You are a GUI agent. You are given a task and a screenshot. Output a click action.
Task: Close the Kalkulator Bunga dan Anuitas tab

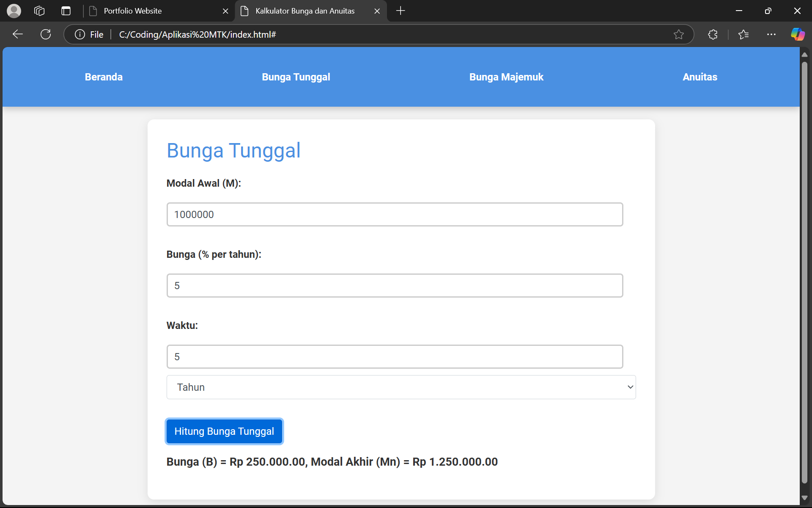pyautogui.click(x=377, y=11)
